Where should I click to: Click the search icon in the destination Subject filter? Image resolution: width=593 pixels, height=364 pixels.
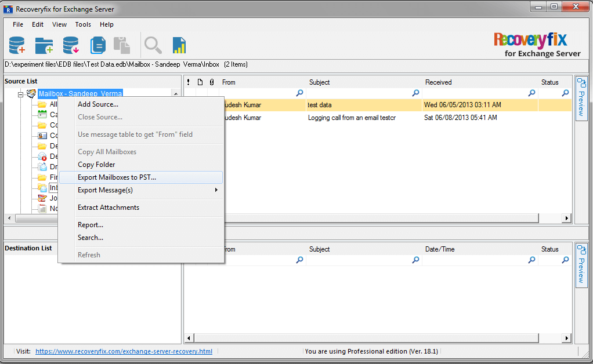[x=415, y=260]
